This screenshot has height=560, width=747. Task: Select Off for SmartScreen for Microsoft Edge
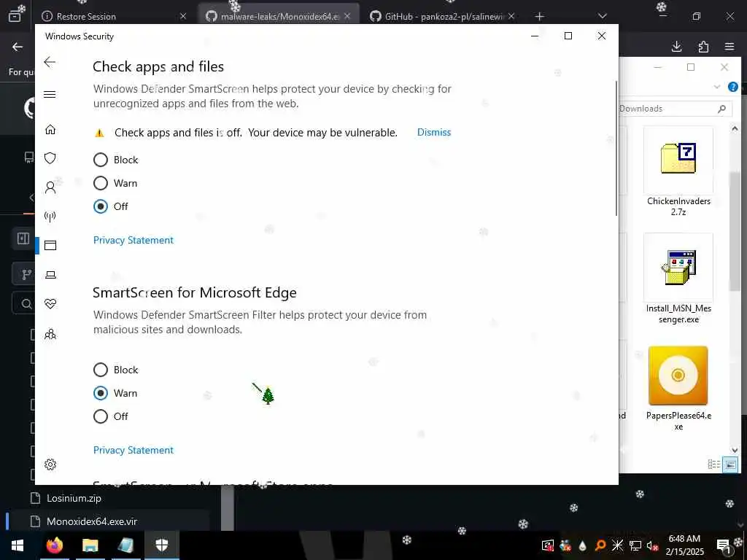[101, 416]
